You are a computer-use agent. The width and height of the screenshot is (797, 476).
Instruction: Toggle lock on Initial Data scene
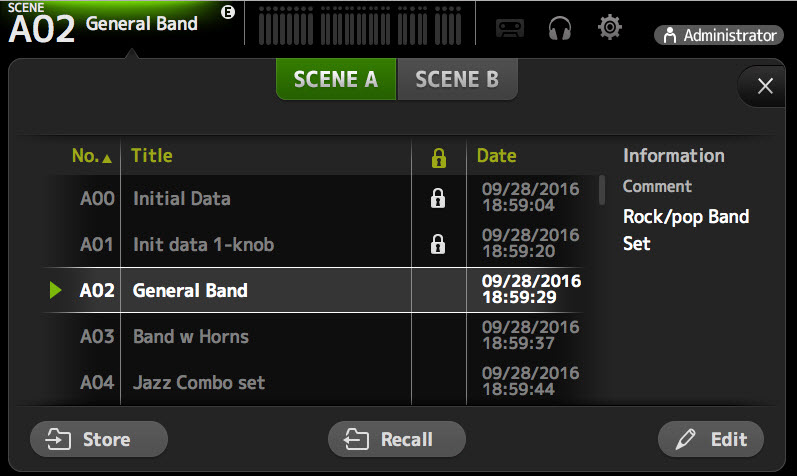pyautogui.click(x=437, y=198)
